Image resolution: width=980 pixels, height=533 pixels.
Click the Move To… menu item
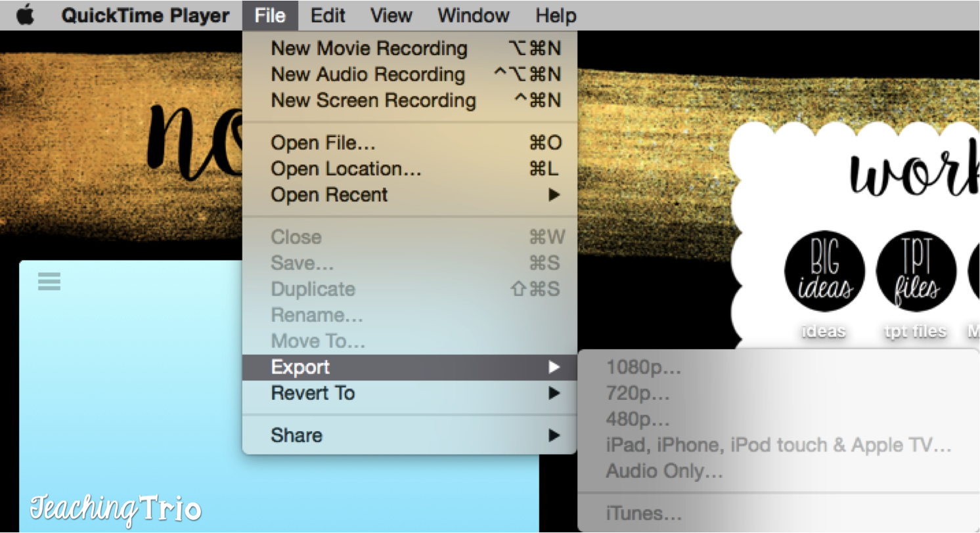click(x=410, y=341)
